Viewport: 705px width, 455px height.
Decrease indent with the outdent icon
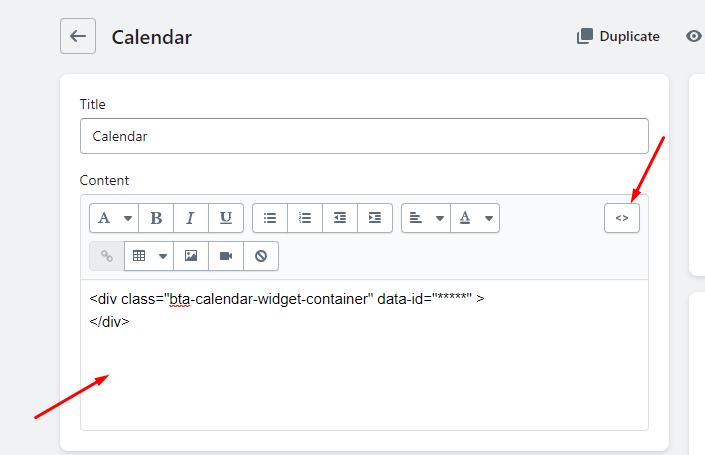[x=340, y=218]
